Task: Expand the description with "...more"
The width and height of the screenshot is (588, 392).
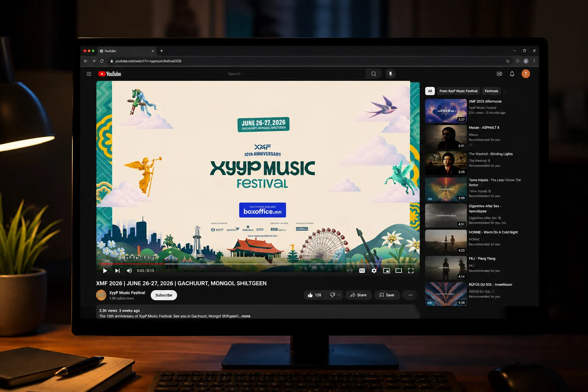Action: (245, 316)
